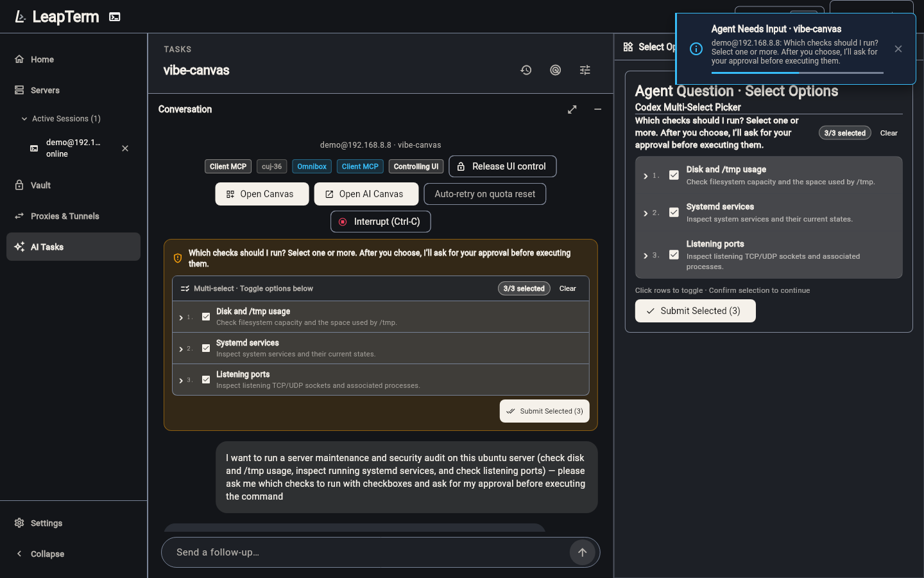Close the demo@192.1… active session
924x578 pixels.
[125, 148]
